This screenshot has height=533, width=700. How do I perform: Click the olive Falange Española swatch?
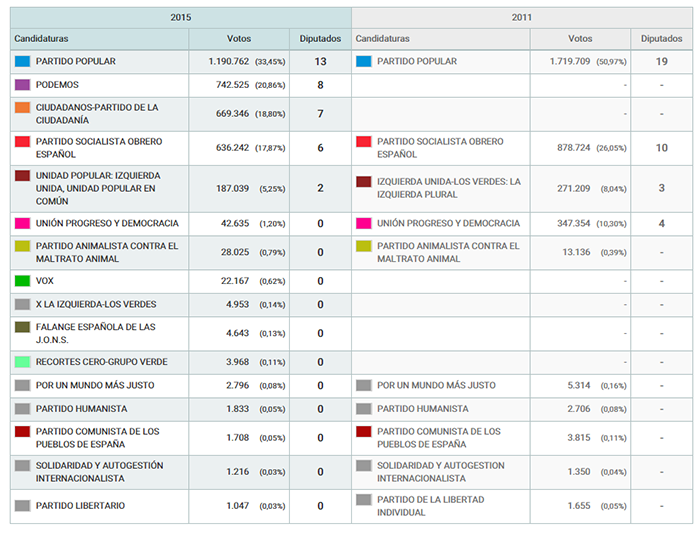pos(22,327)
